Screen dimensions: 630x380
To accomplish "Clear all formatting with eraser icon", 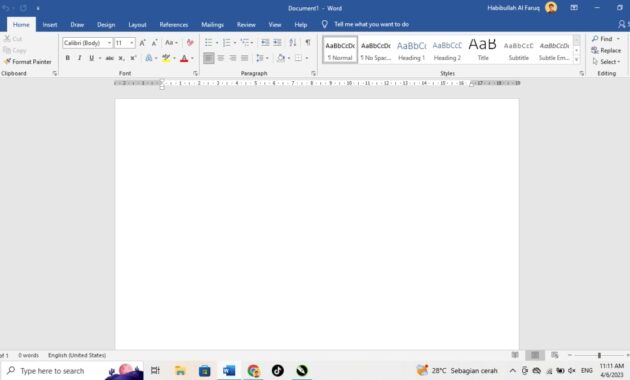I will point(190,43).
